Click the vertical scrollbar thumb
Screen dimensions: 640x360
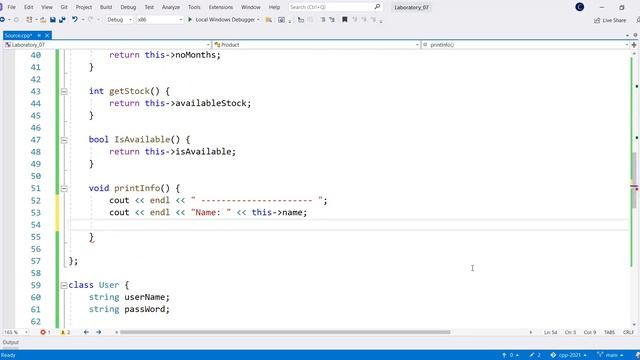pyautogui.click(x=634, y=180)
